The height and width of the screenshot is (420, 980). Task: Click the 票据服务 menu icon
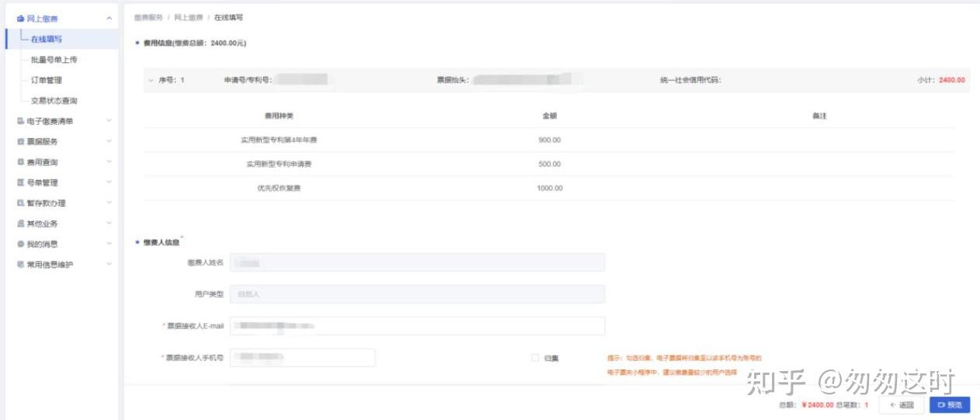(21, 142)
